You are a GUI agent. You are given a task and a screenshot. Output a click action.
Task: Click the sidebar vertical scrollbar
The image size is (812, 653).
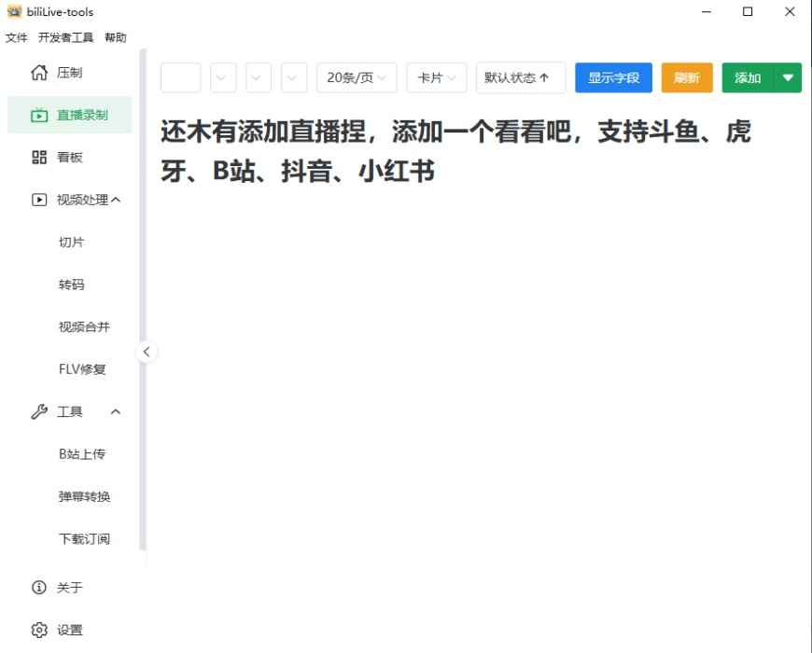coord(143,299)
